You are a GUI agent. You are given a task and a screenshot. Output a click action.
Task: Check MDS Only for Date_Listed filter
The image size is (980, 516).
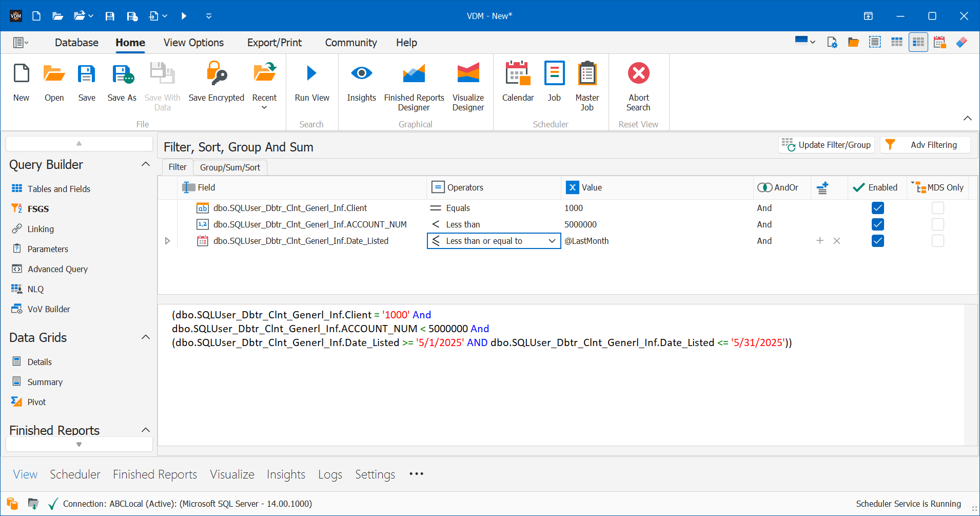pos(937,241)
